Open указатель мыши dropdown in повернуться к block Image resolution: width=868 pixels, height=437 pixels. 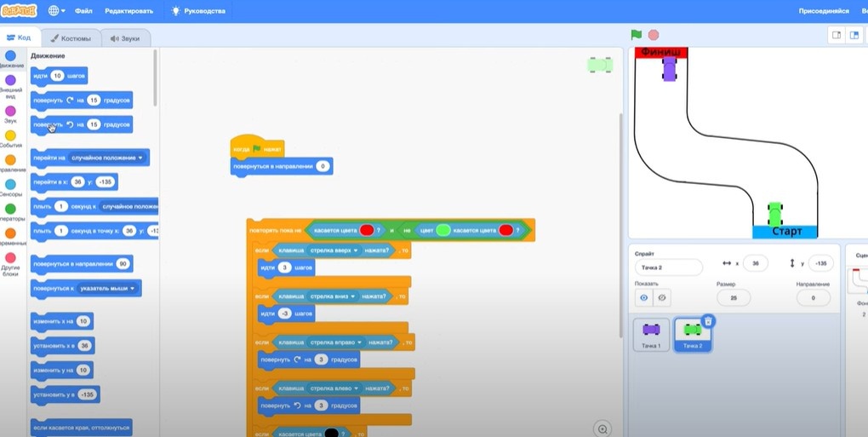pos(106,289)
